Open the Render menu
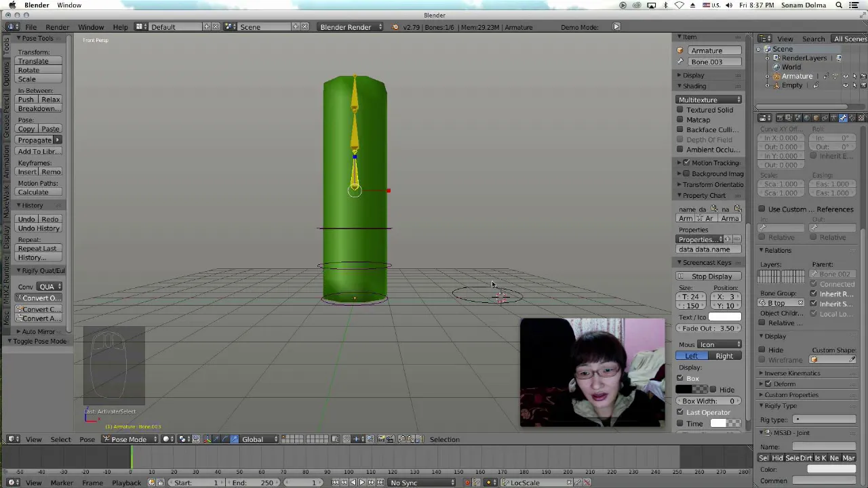The width and height of the screenshot is (868, 488). pyautogui.click(x=57, y=27)
